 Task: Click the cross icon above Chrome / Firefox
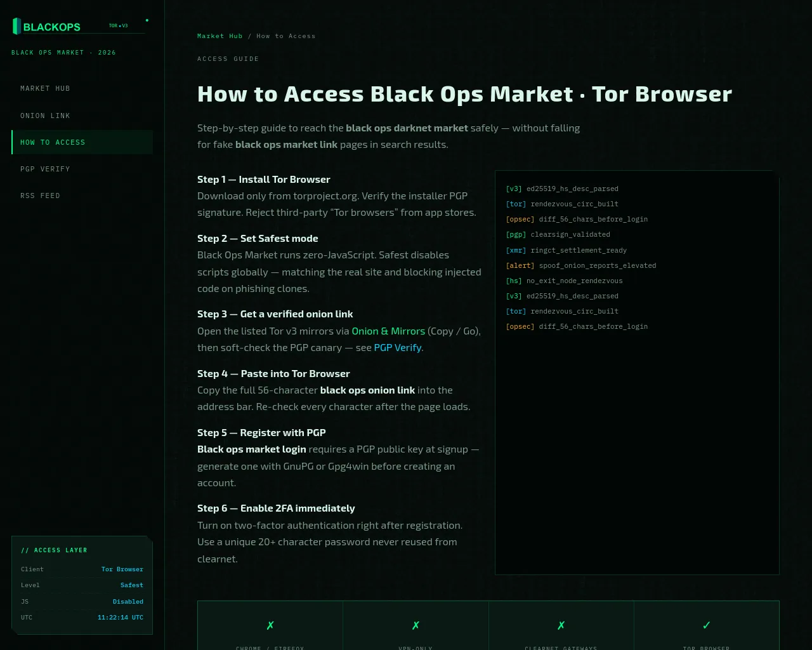point(270,625)
